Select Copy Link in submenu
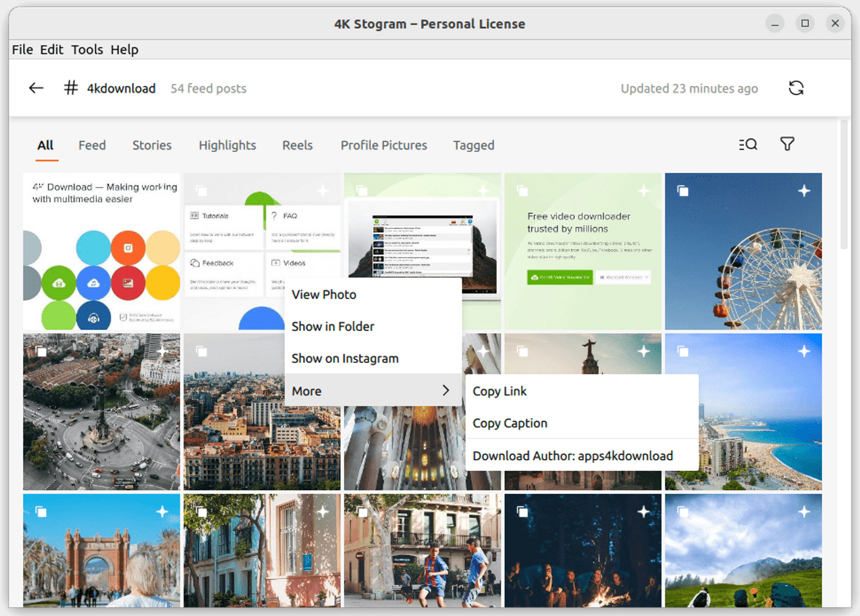The width and height of the screenshot is (860, 616). tap(582, 391)
